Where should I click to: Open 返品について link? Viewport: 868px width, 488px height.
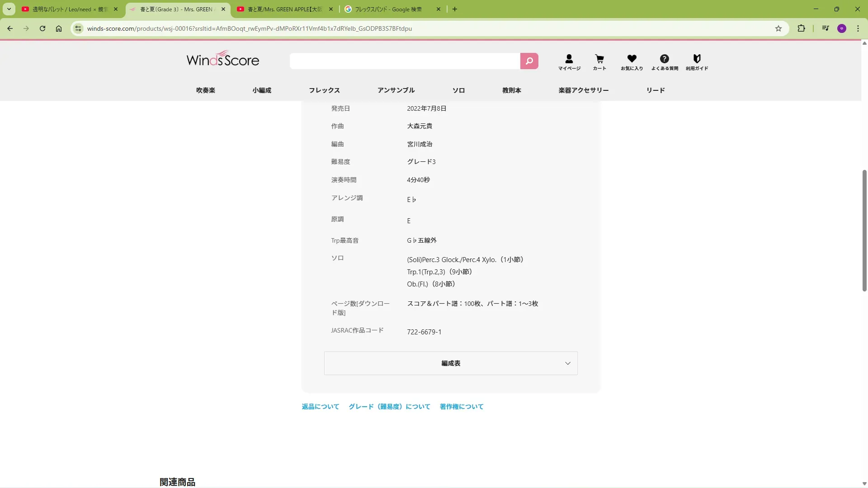pos(320,407)
